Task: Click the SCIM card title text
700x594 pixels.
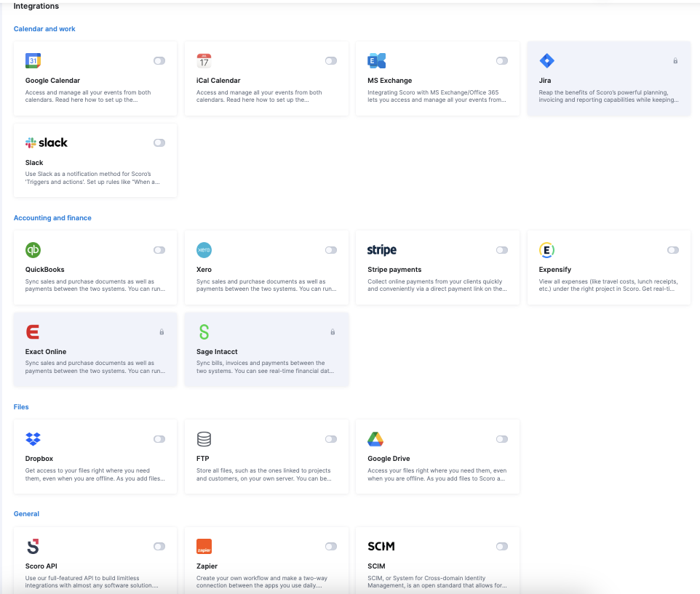Action: point(376,566)
